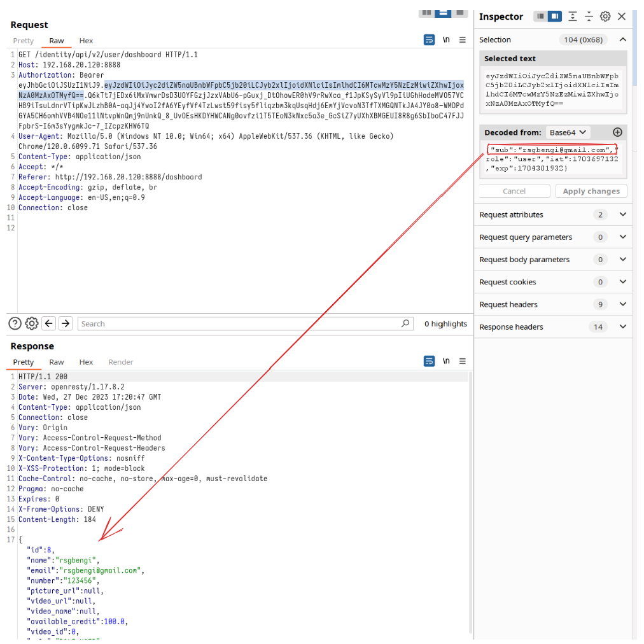This screenshot has width=644, height=644.
Task: Switch Request view to Hex tab
Action: tap(86, 41)
